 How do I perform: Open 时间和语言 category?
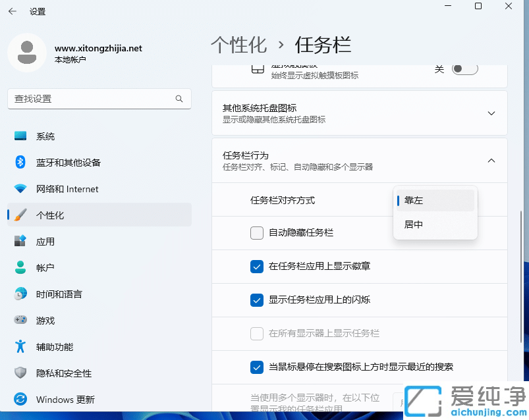point(99,294)
